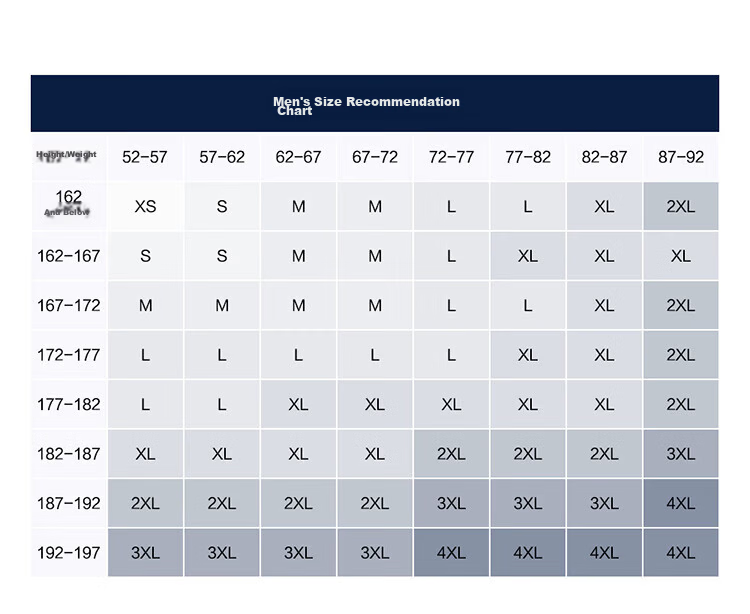This screenshot has height=614, width=750.
Task: Select the 3XL cell in row 182-187
Action: pyautogui.click(x=681, y=454)
